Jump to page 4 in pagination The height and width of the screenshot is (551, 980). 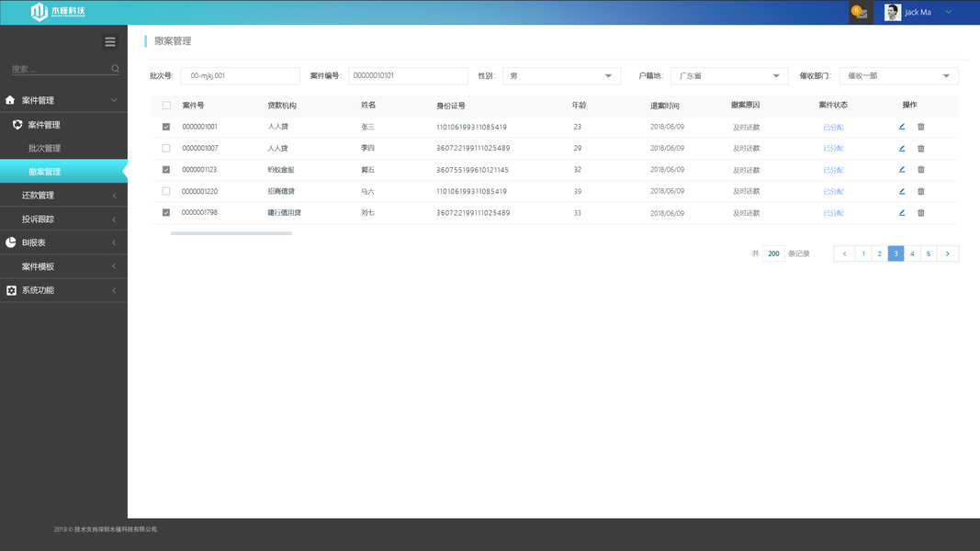coord(912,253)
